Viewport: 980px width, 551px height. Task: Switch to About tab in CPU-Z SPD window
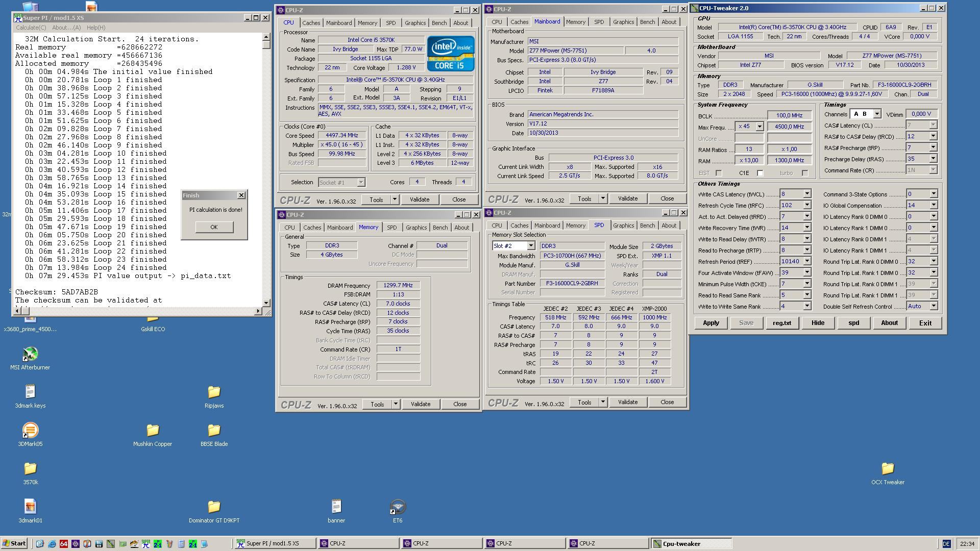669,226
